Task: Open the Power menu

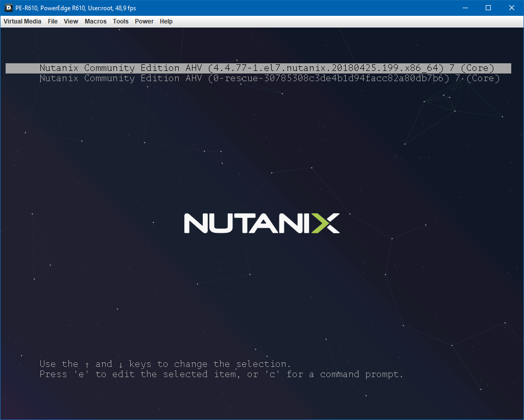Action: pos(144,21)
